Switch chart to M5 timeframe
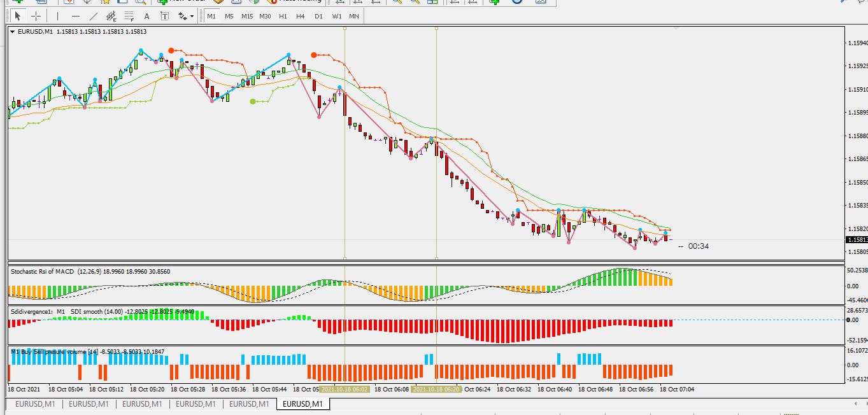The width and height of the screenshot is (868, 415). [229, 16]
